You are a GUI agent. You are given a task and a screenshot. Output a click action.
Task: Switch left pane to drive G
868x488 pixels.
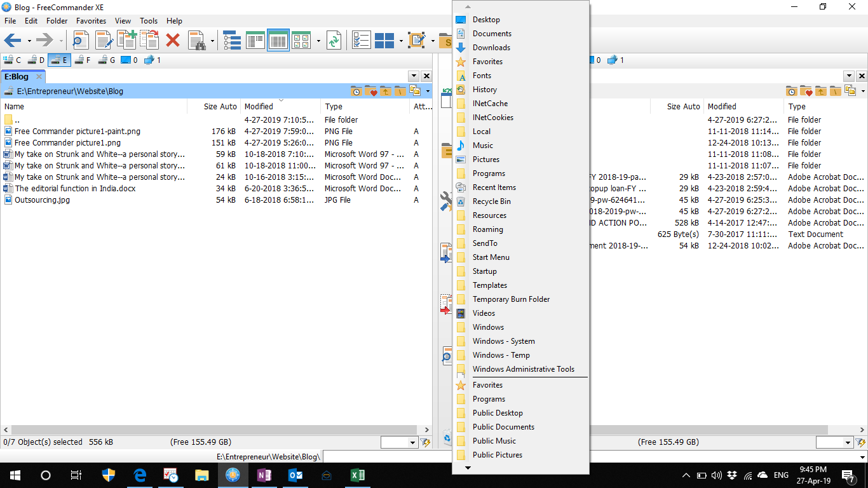coord(106,60)
